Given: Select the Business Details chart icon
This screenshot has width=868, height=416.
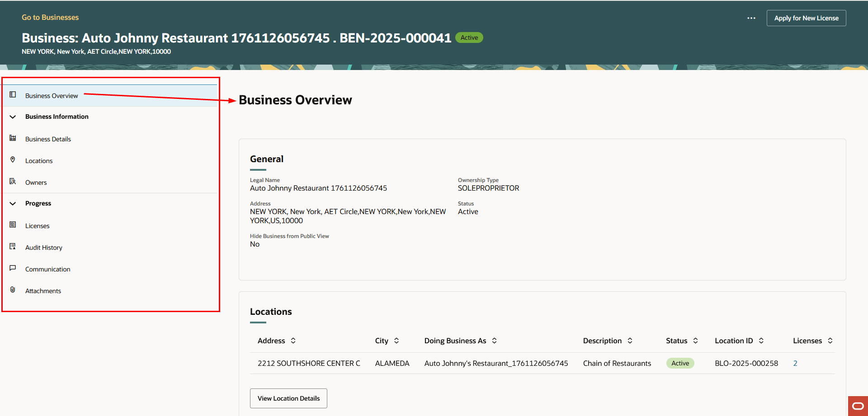Looking at the screenshot, I should (12, 139).
